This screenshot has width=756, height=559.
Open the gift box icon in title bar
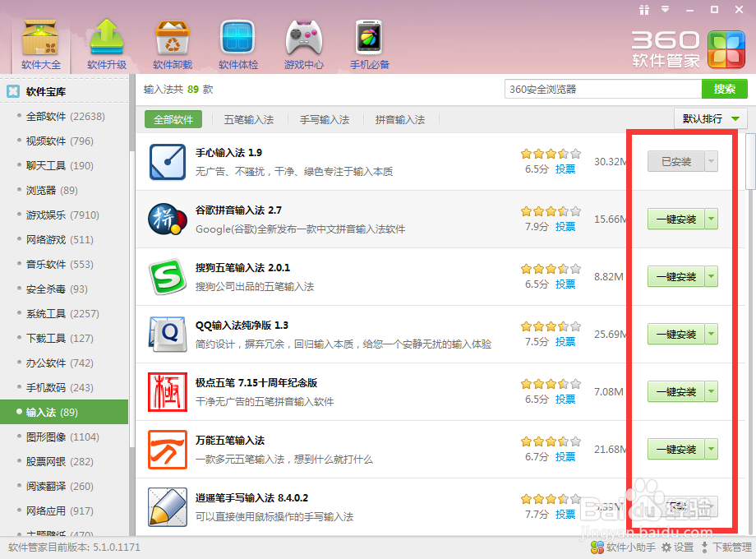click(644, 10)
